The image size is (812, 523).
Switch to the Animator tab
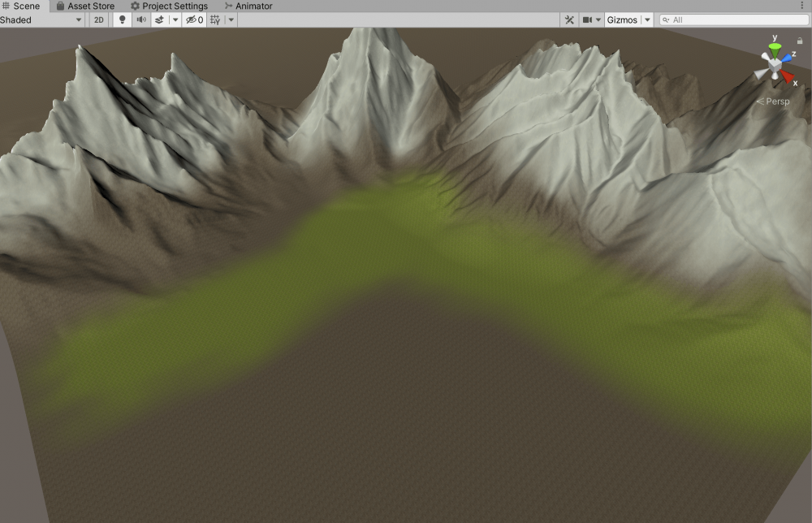[x=248, y=6]
